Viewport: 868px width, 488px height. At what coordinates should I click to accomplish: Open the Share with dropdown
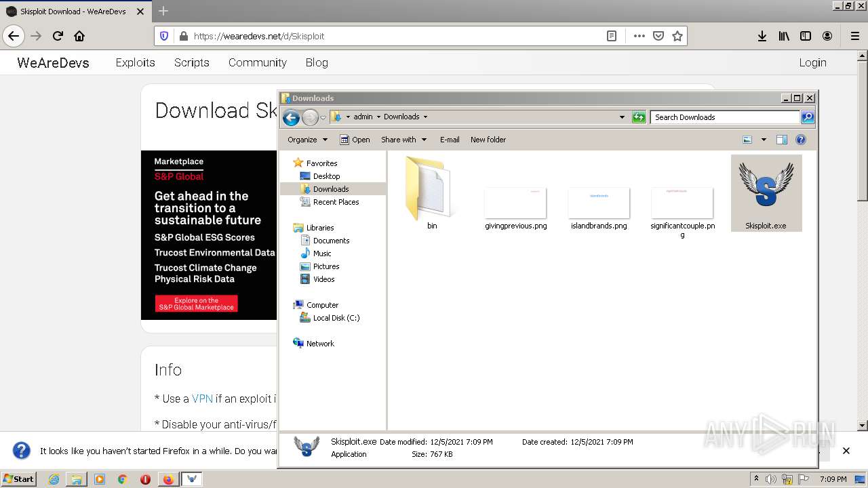(x=403, y=140)
